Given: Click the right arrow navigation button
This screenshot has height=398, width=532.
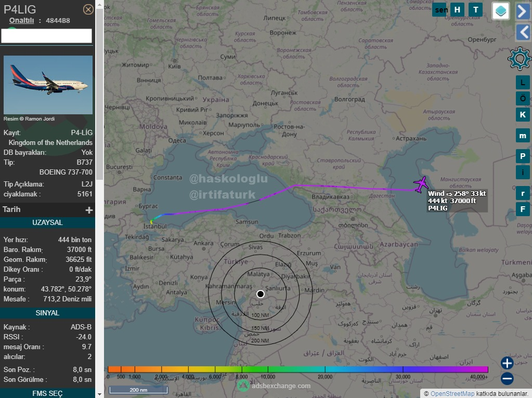Looking at the screenshot, I should click(x=523, y=11).
